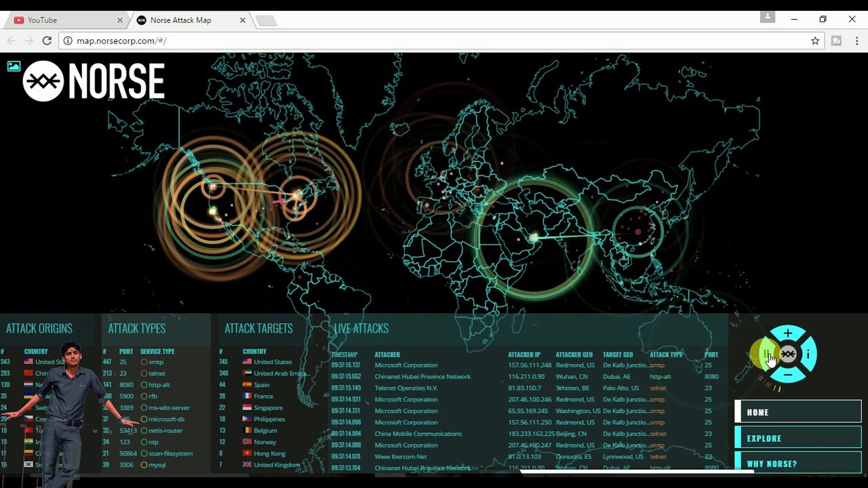Zoom out with the minus control
The image size is (868, 488).
(x=787, y=374)
